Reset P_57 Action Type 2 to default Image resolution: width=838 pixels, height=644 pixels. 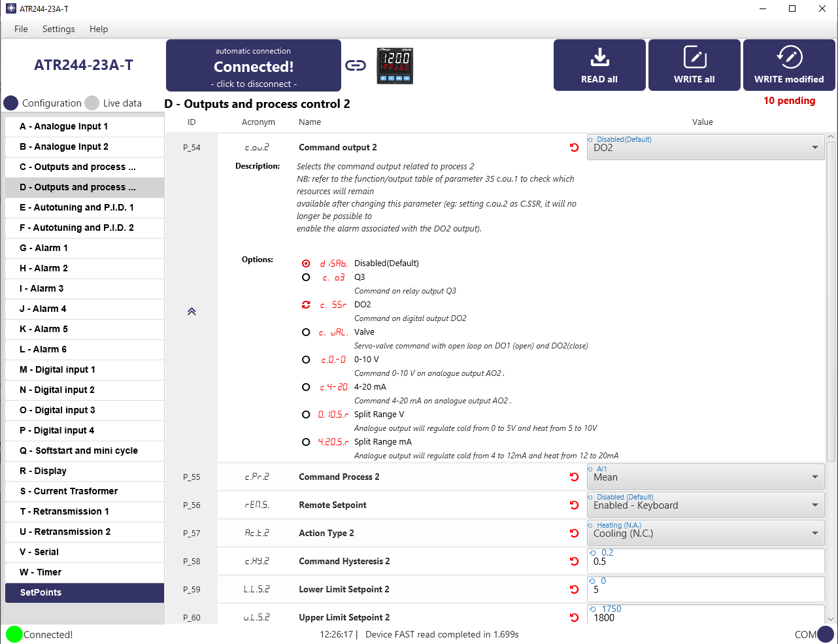(575, 534)
